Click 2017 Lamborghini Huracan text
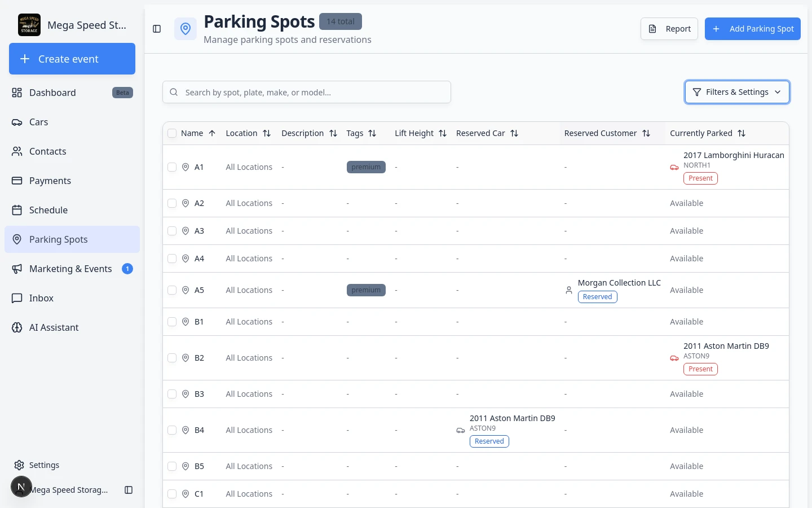The width and height of the screenshot is (812, 508). (734, 155)
